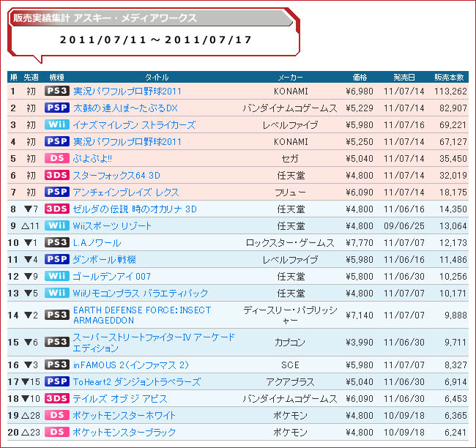Open the スーパーストリートファイターIV アーケードエディション link
Image resolution: width=476 pixels, height=448 pixels.
[154, 342]
